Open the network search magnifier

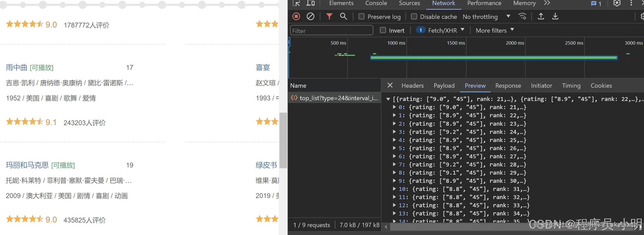(343, 17)
